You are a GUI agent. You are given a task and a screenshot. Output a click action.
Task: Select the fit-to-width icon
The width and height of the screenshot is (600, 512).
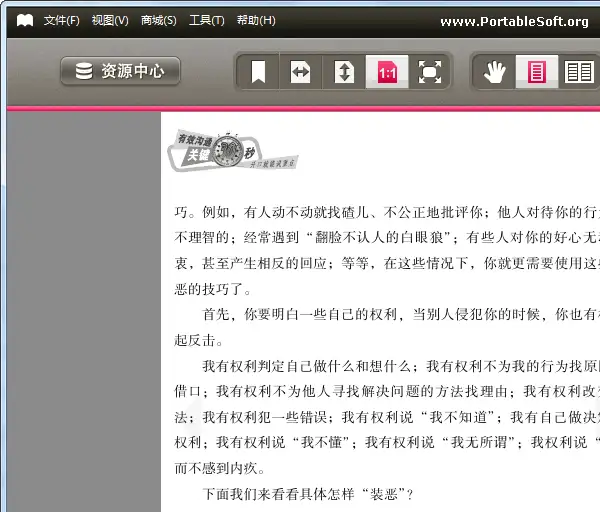[x=301, y=72]
